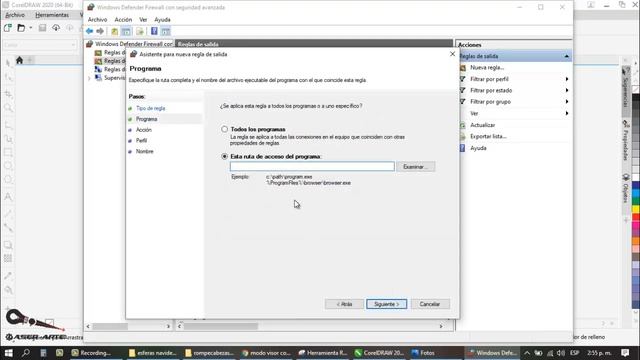Screen dimensions: 640x360
Task: Click the program path input field
Action: 312,167
